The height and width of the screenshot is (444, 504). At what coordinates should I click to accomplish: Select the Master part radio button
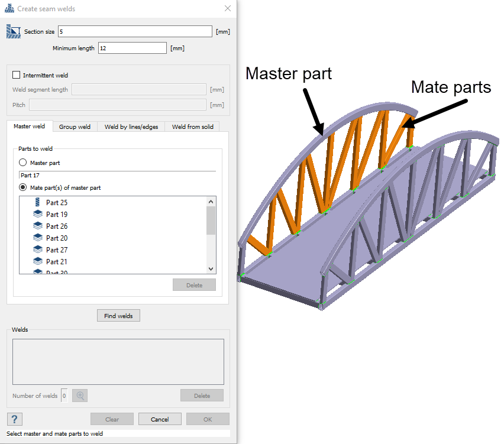[x=23, y=163]
